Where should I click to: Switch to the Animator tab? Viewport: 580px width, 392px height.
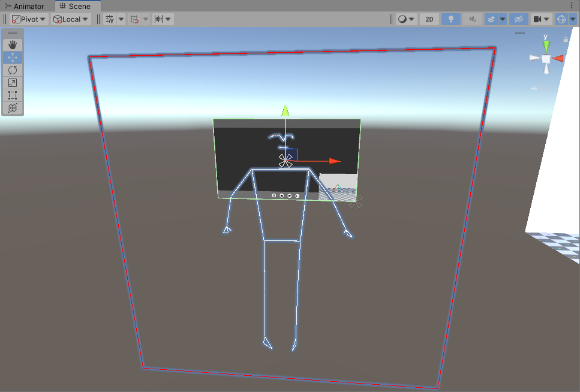click(x=25, y=6)
